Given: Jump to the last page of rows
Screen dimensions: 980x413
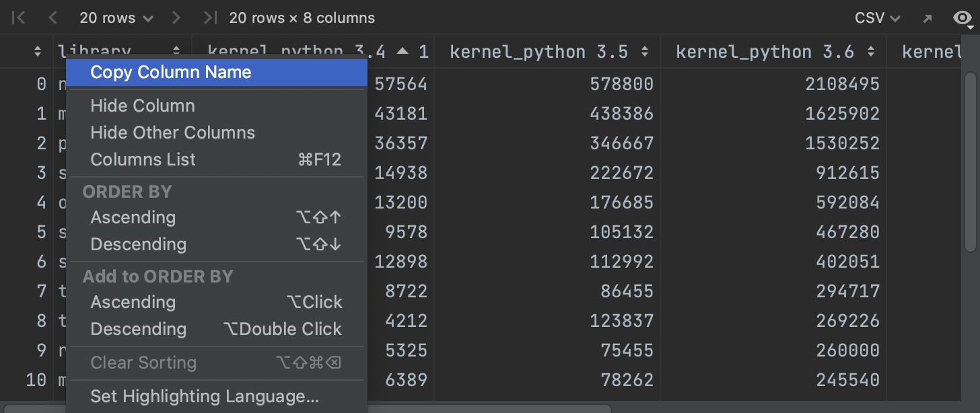Looking at the screenshot, I should (210, 18).
